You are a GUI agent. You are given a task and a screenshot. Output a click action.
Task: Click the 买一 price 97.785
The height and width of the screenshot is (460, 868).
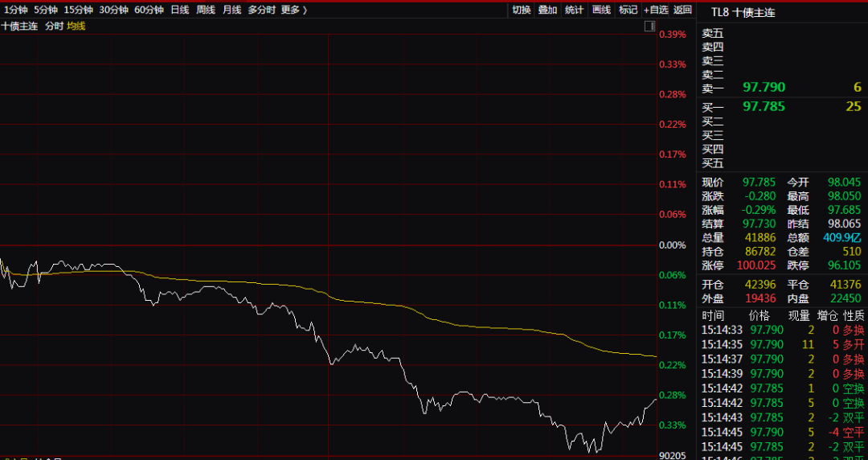(x=764, y=106)
